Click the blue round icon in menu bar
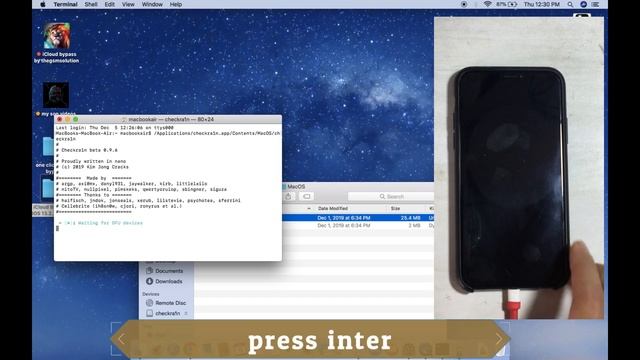 pos(583,4)
